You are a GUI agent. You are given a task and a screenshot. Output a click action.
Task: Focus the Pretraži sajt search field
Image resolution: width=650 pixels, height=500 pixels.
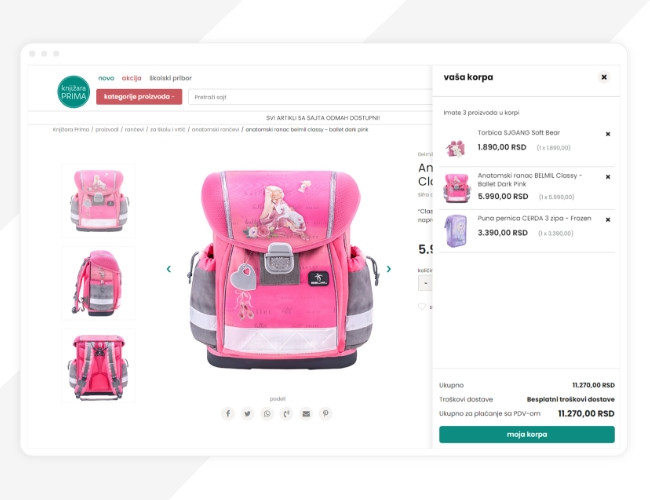click(x=310, y=97)
